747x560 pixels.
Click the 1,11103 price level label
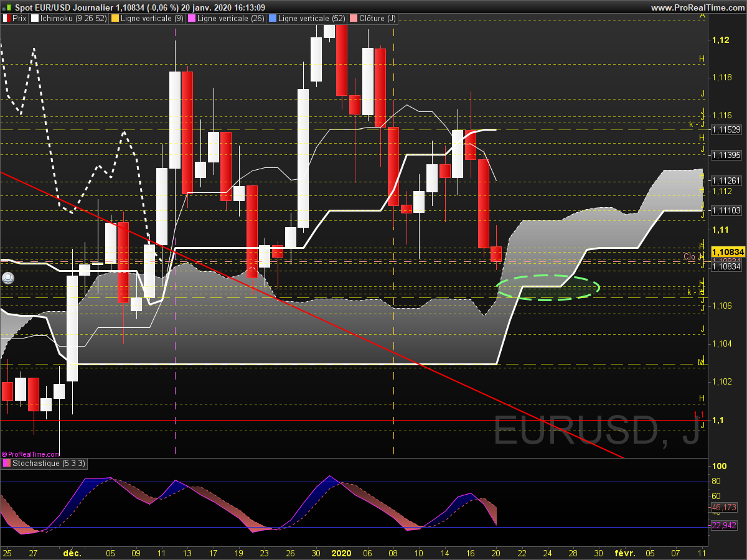[x=726, y=210]
